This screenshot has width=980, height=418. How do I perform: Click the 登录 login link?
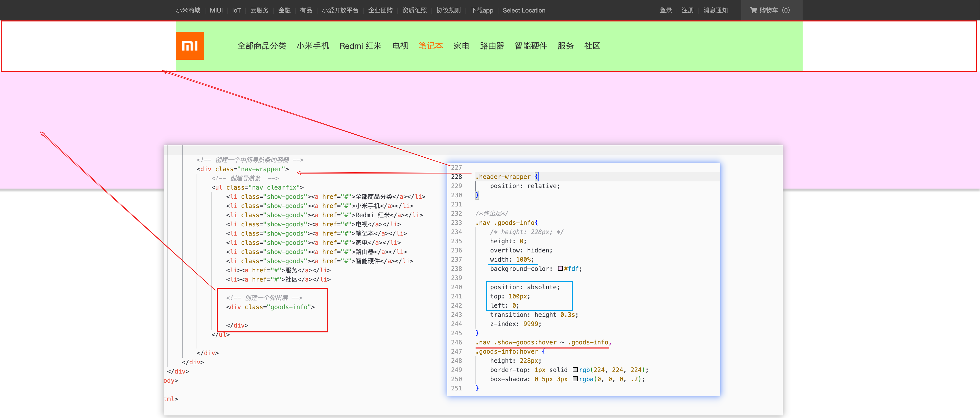(x=665, y=10)
